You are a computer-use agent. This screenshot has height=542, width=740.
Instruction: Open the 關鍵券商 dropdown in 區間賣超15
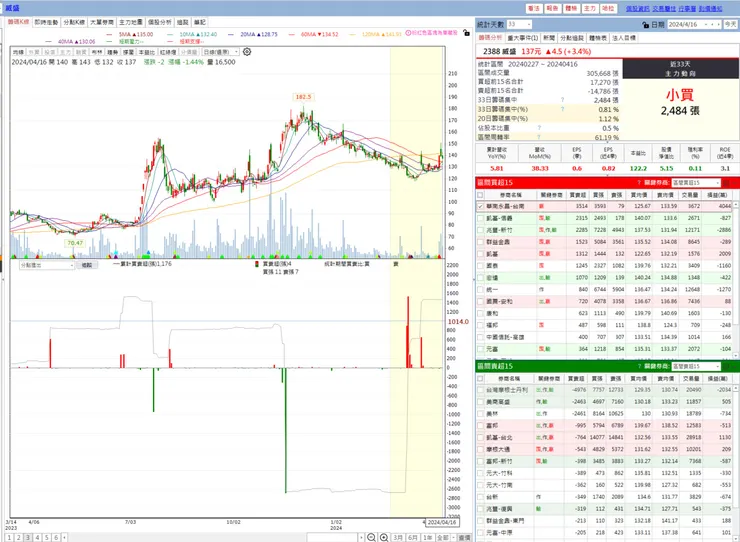696,366
